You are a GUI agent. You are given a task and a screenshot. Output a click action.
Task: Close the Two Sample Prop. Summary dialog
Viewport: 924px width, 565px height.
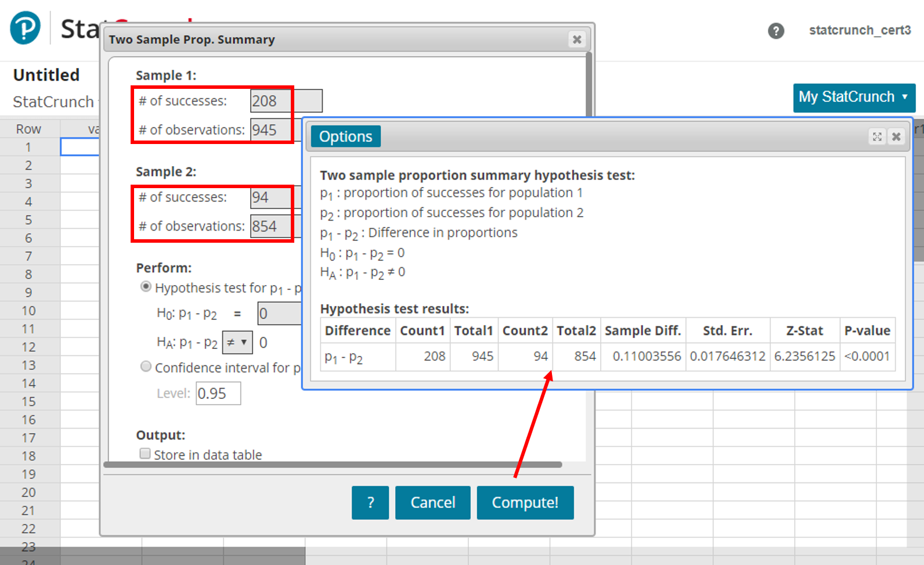[x=577, y=39]
